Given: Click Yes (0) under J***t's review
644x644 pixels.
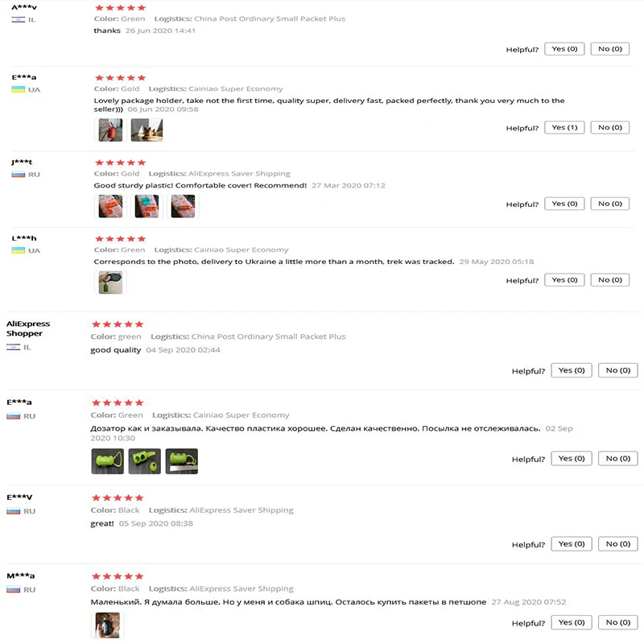Looking at the screenshot, I should (x=564, y=203).
